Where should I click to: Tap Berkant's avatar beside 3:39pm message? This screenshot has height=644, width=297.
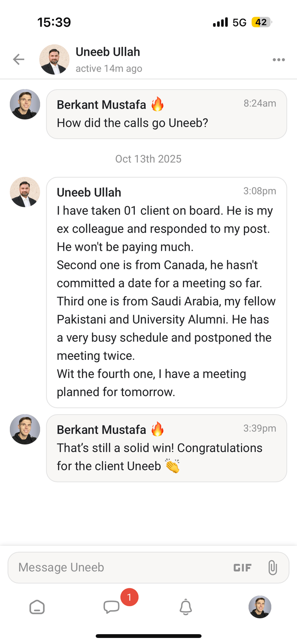click(x=25, y=429)
